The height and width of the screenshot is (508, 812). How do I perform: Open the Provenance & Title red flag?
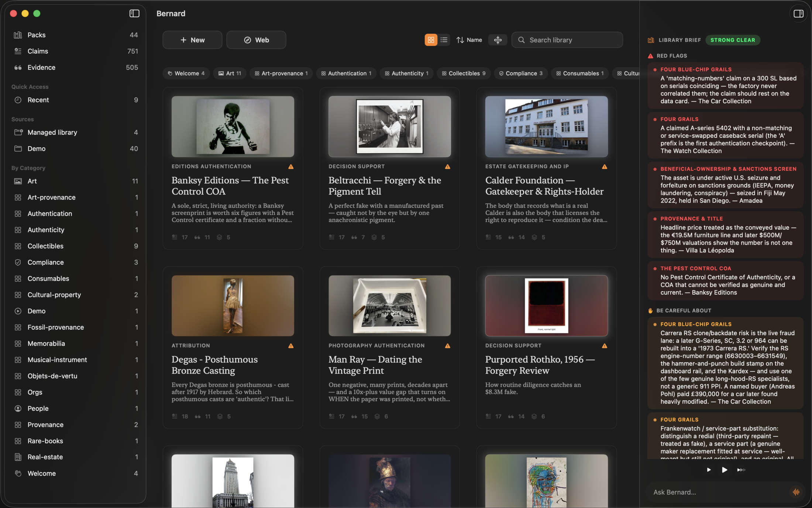(725, 235)
